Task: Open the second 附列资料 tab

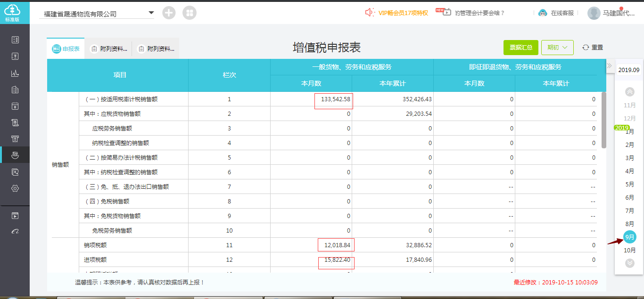Action: click(156, 49)
